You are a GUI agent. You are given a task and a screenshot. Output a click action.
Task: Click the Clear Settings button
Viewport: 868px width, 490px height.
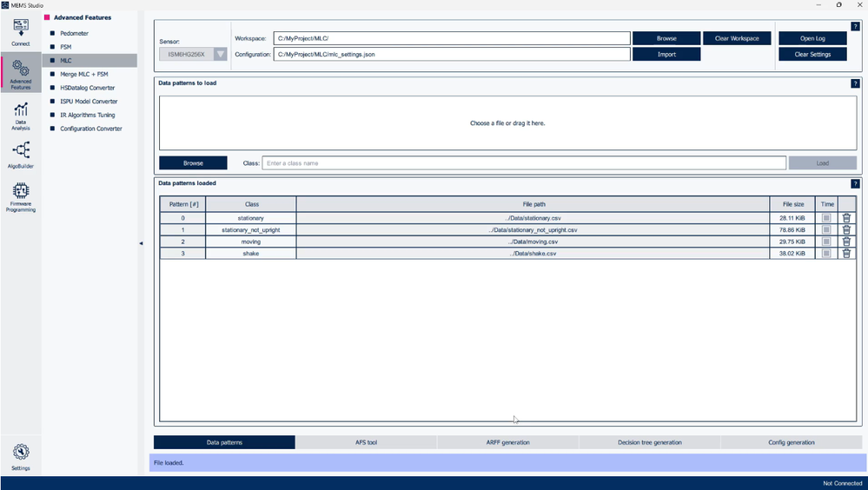pyautogui.click(x=812, y=54)
